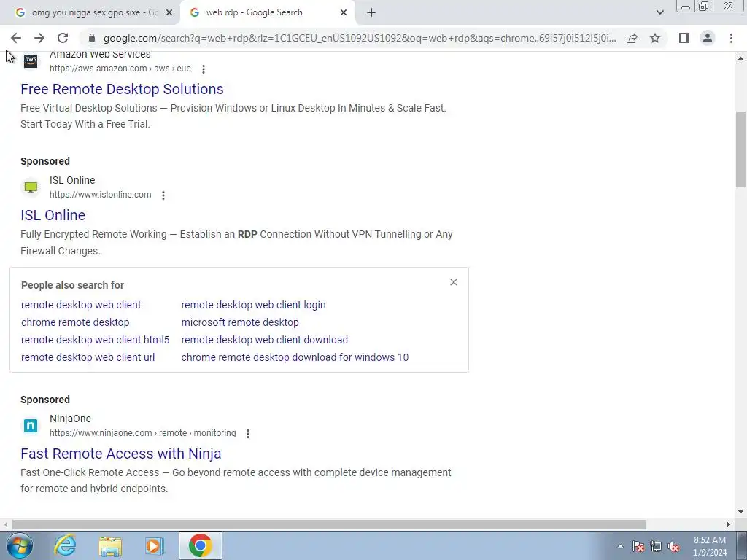Open the Action Center flag icon
Viewport: 747px width, 560px height.
pos(638,546)
